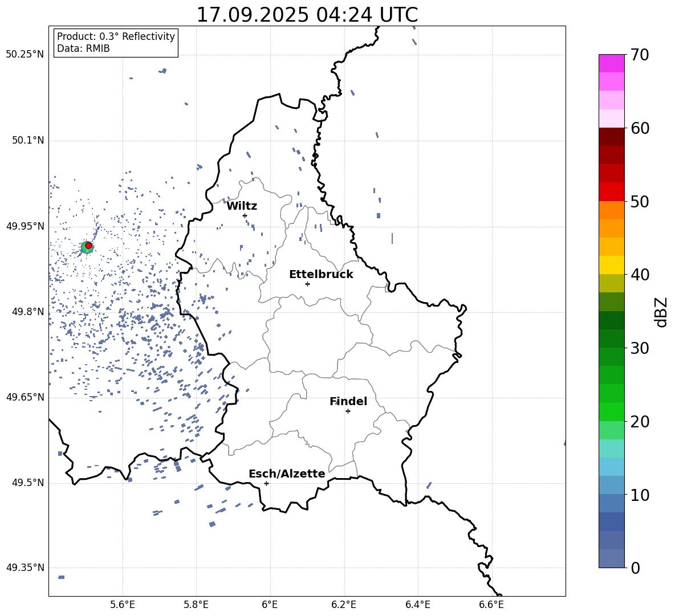
Task: Click the 20 value on colorbar
Action: coord(640,422)
